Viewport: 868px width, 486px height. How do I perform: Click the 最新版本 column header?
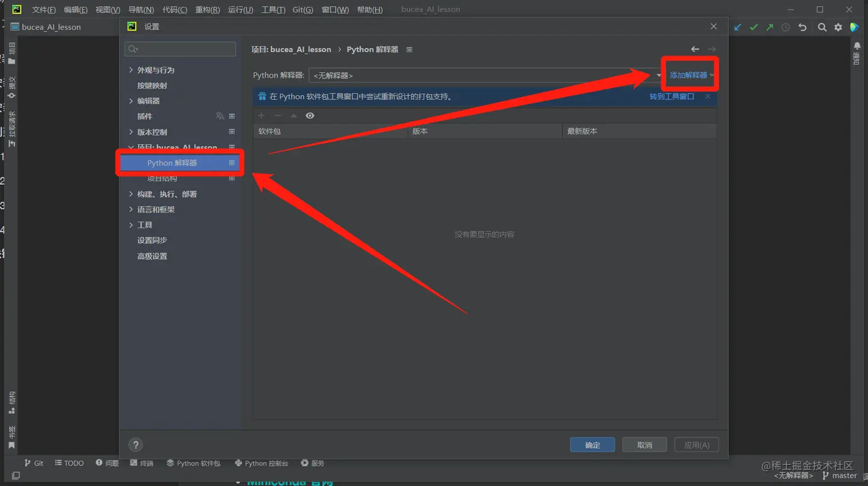[x=639, y=131]
